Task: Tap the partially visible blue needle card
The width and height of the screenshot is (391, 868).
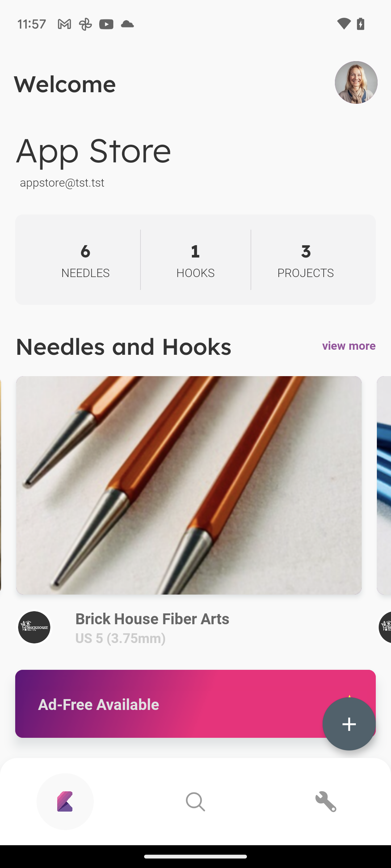Action: coord(384,485)
